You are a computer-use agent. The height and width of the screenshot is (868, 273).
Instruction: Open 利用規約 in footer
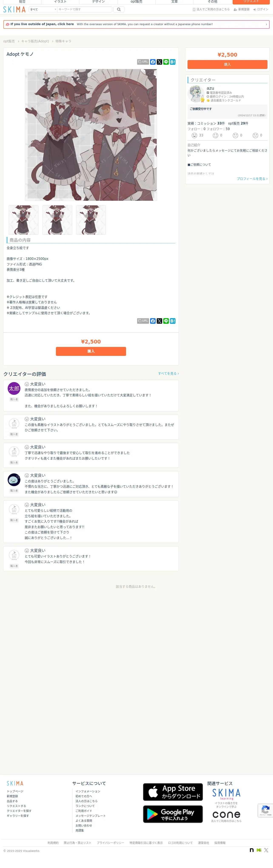point(53,843)
